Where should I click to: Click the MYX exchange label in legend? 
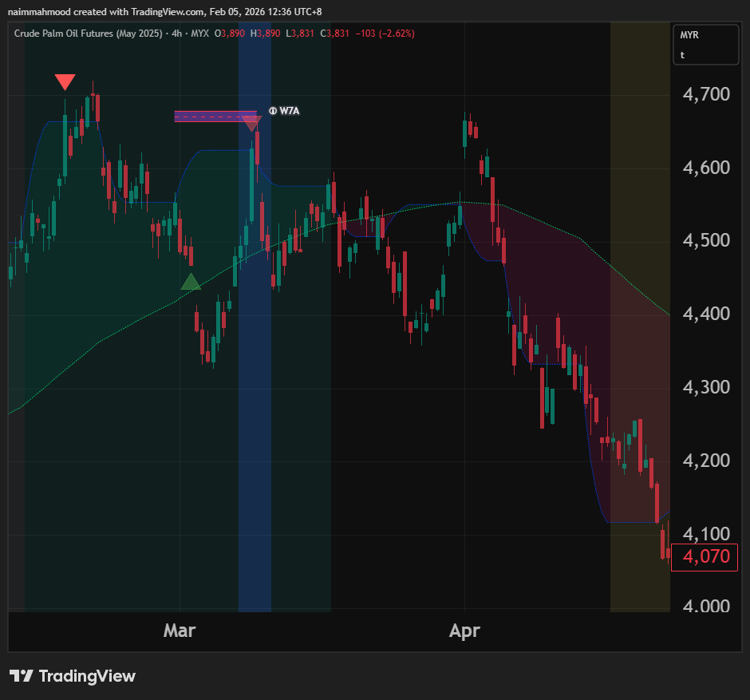click(x=202, y=34)
